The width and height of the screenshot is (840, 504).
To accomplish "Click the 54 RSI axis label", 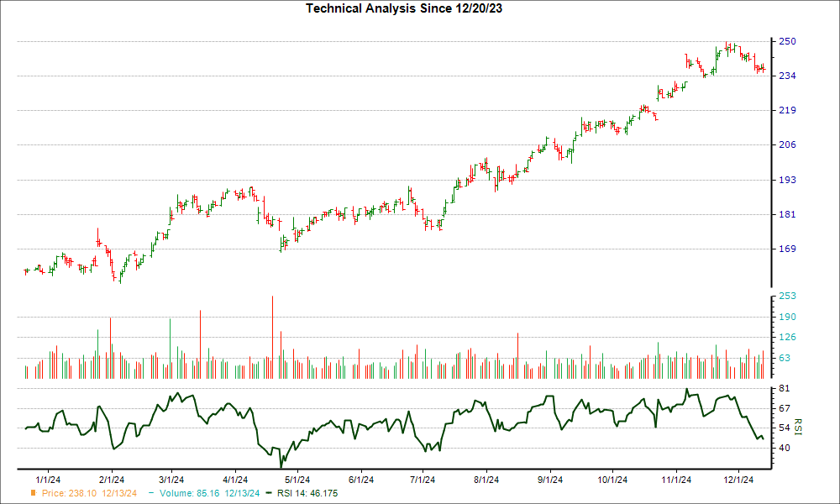I will (x=785, y=428).
